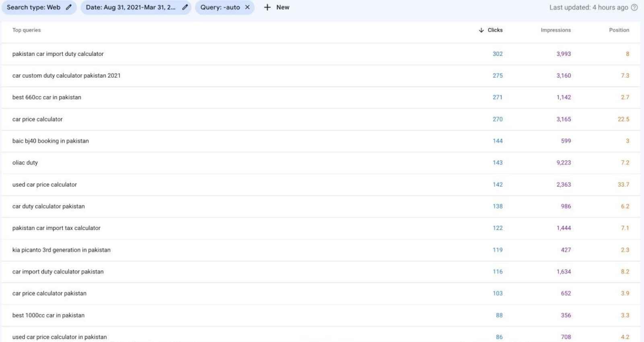Viewport: 644px width, 342px height.
Task: Open the 'oliac duty' query row
Action: pyautogui.click(x=25, y=163)
